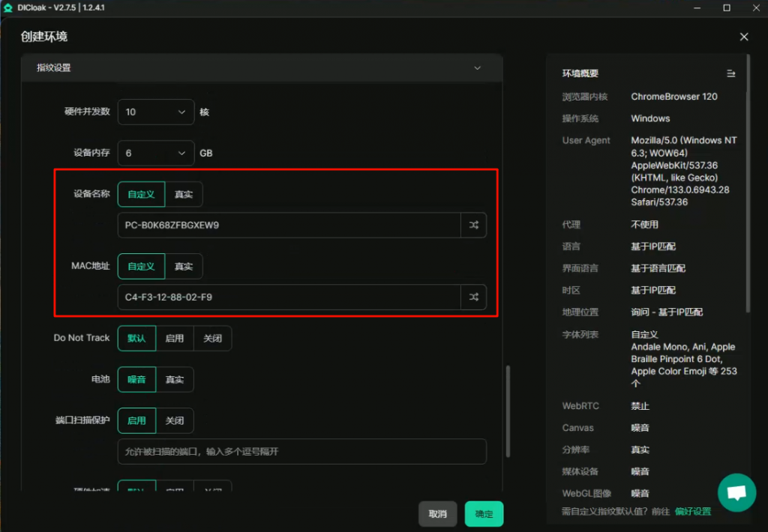The height and width of the screenshot is (532, 768).
Task: Select 自定义 for MAC address
Action: click(141, 266)
